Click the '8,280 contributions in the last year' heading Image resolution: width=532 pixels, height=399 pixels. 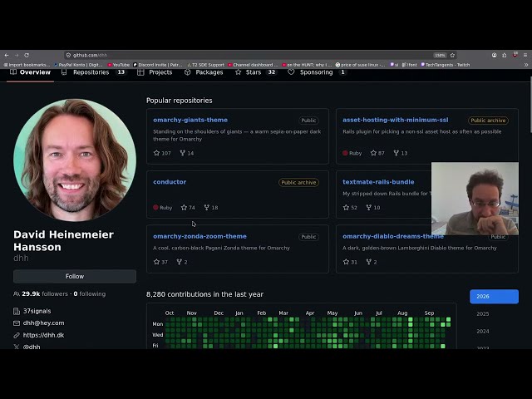(x=204, y=294)
